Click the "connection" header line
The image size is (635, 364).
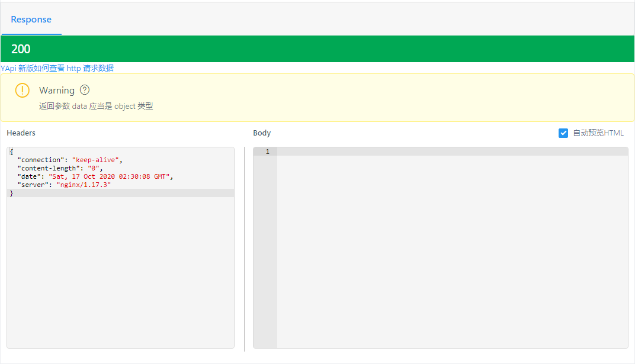coord(70,160)
